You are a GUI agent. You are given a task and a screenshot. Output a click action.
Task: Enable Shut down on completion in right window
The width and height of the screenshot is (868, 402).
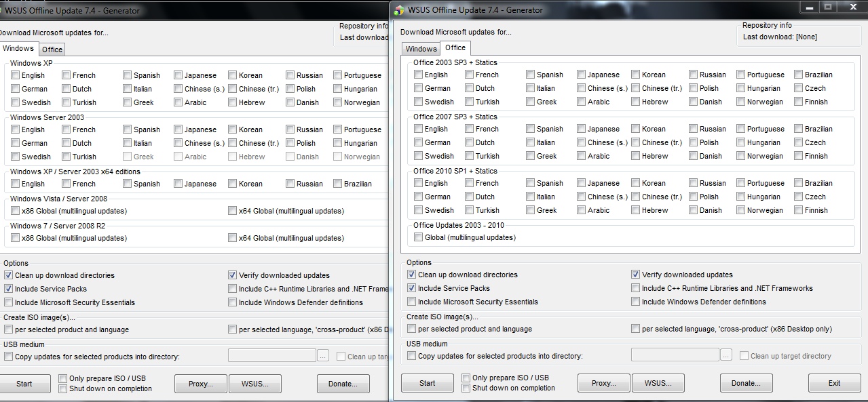click(x=466, y=388)
